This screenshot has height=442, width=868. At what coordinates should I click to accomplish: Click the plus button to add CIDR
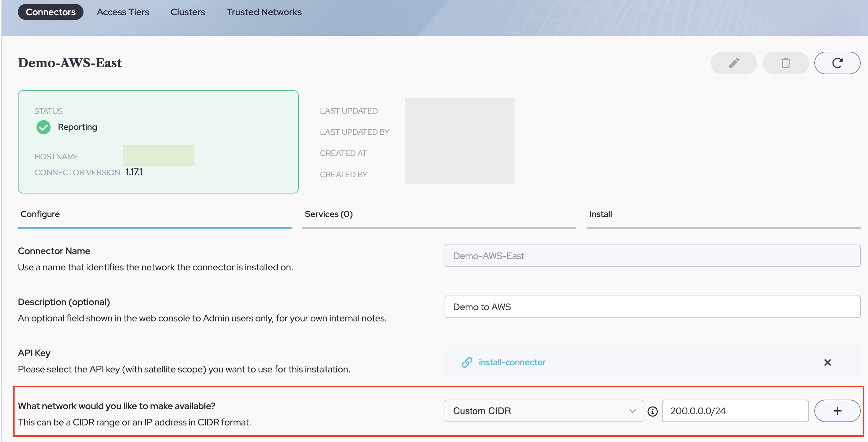coord(837,411)
